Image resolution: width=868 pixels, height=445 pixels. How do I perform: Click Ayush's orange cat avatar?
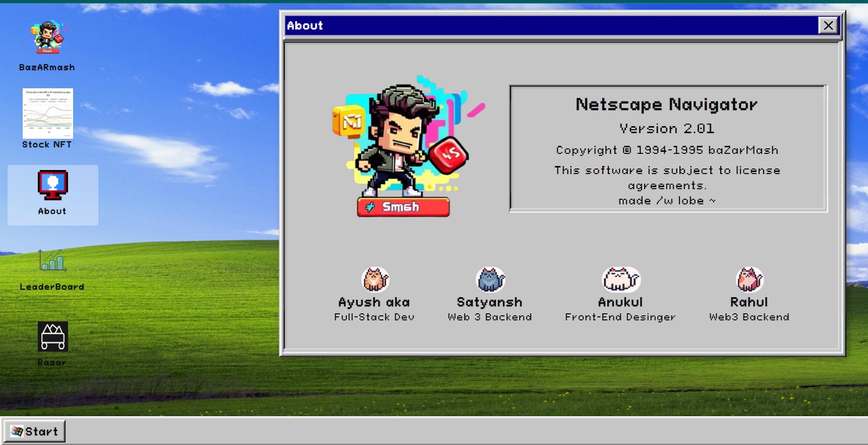click(375, 280)
